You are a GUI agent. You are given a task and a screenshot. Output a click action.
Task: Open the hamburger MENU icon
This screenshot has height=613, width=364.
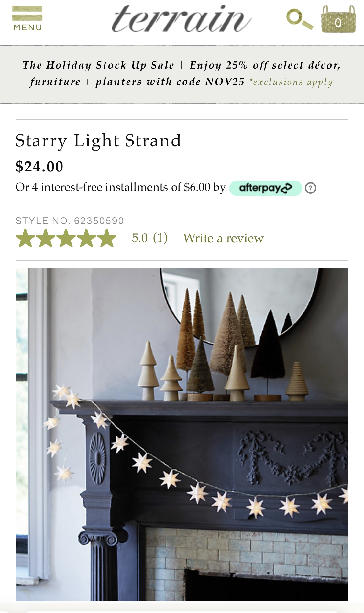(x=27, y=18)
